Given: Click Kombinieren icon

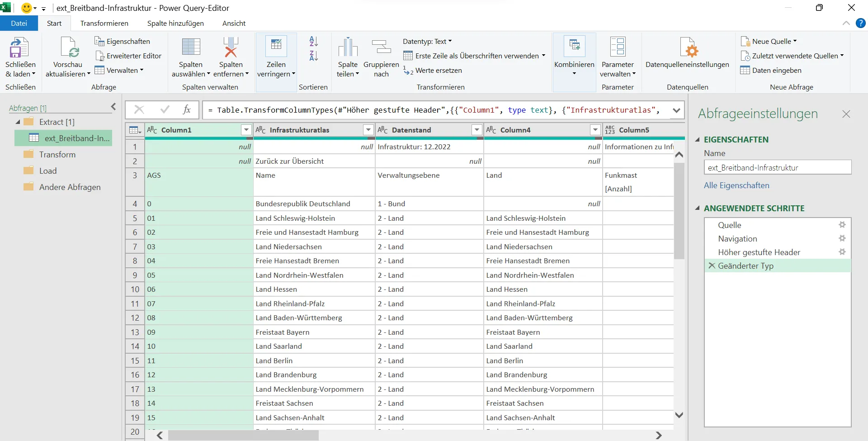Looking at the screenshot, I should [574, 46].
